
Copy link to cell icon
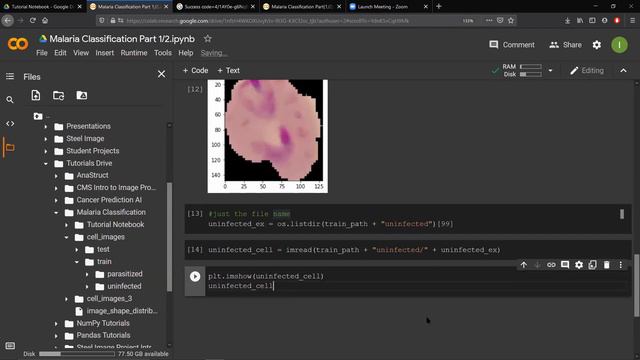[x=551, y=265]
